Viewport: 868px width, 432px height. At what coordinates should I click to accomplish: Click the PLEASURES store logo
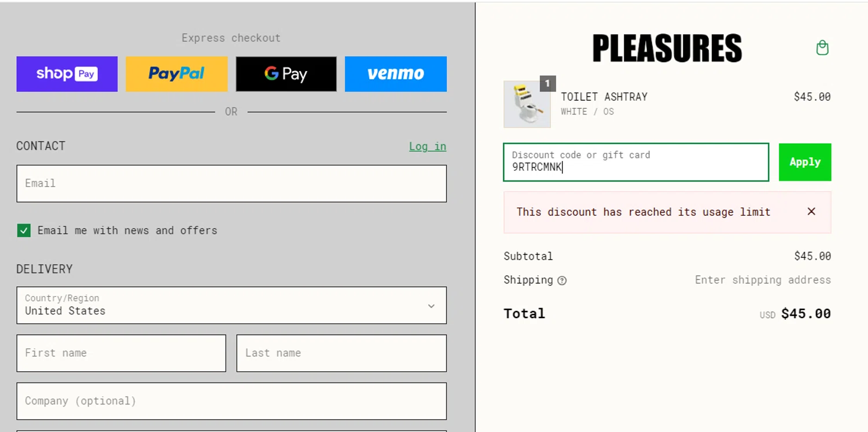tap(667, 48)
